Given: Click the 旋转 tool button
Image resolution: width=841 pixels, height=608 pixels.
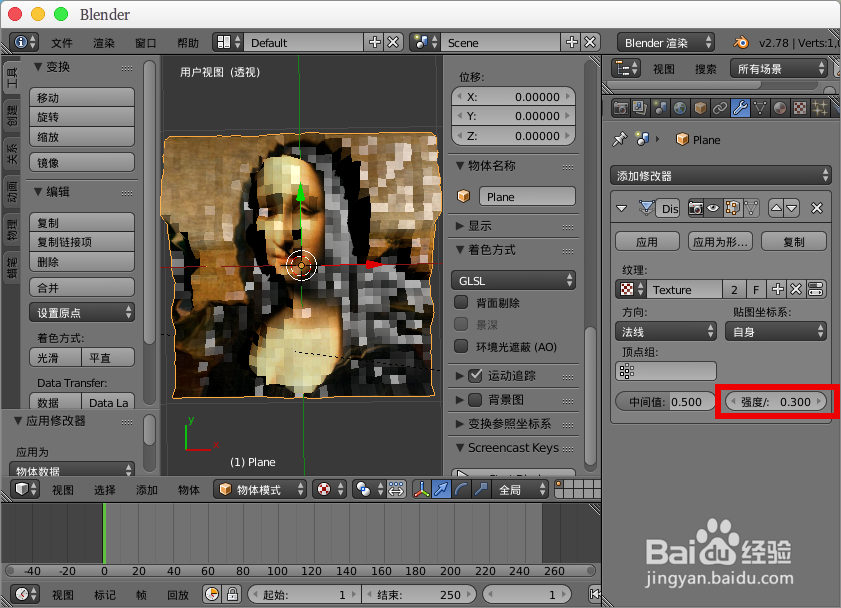Looking at the screenshot, I should tap(82, 117).
